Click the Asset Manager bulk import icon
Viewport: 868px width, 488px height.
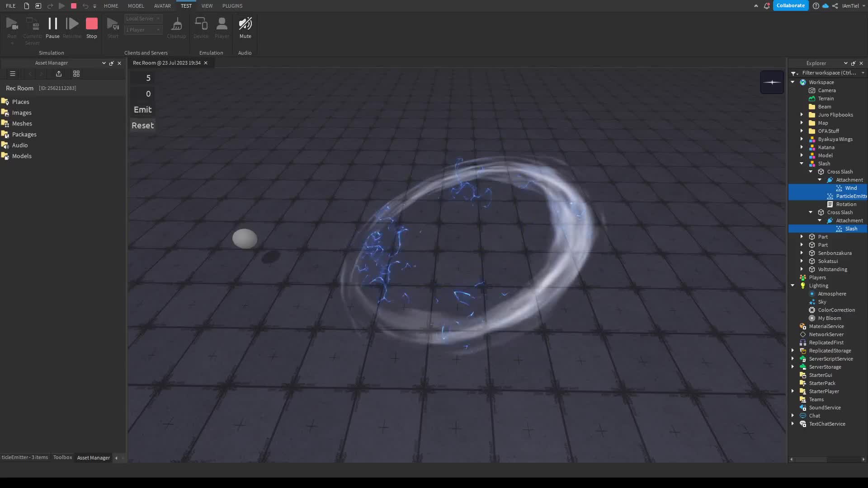(x=59, y=74)
